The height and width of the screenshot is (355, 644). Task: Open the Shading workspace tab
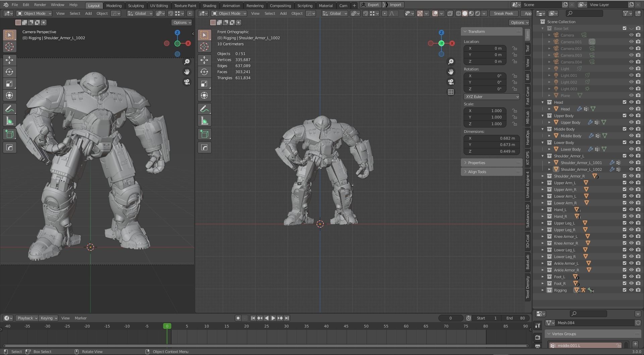(209, 5)
